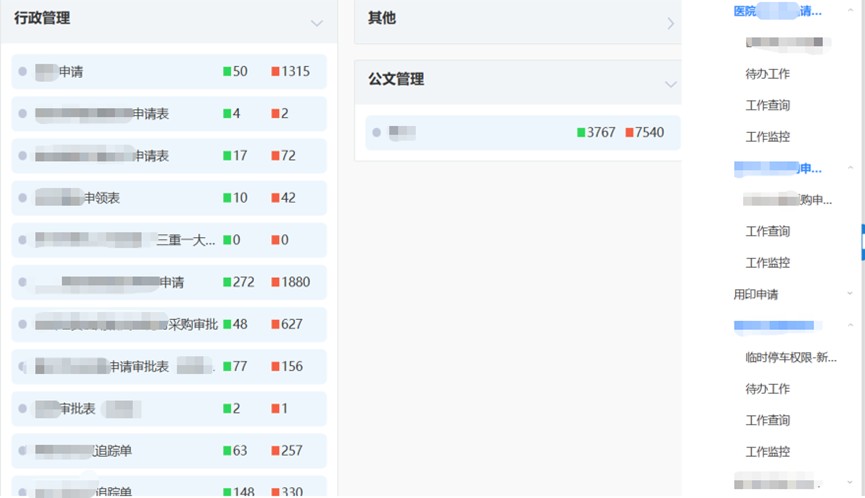The width and height of the screenshot is (865, 498).
Task: Collapse the 行政管理 panel chevron
Action: 317,23
